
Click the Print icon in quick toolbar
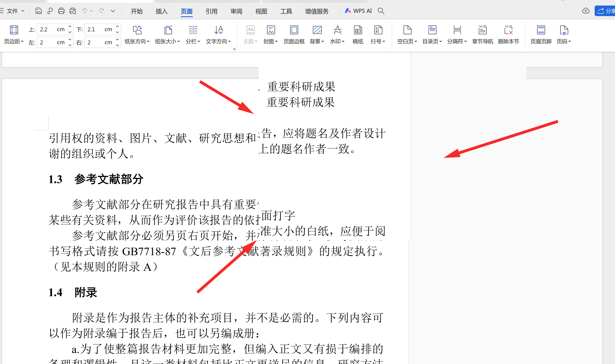pos(61,11)
